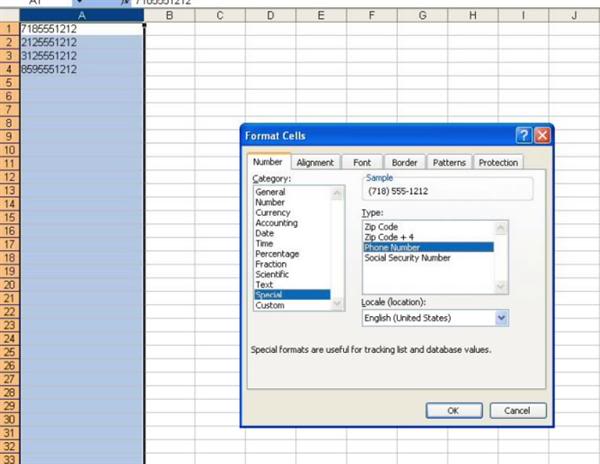Screen dimensions: 600x464
Task: Select the column D header
Action: tap(271, 16)
